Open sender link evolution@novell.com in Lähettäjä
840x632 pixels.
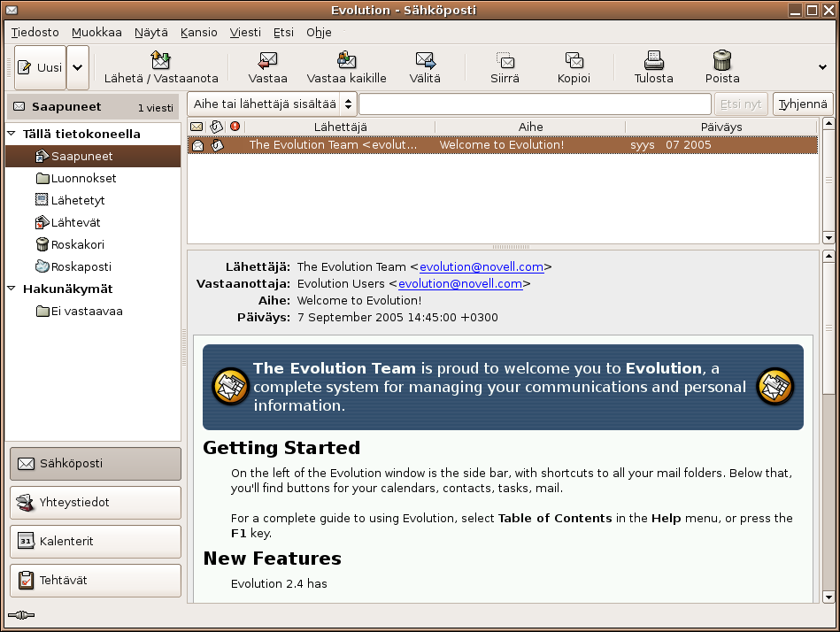click(x=481, y=266)
